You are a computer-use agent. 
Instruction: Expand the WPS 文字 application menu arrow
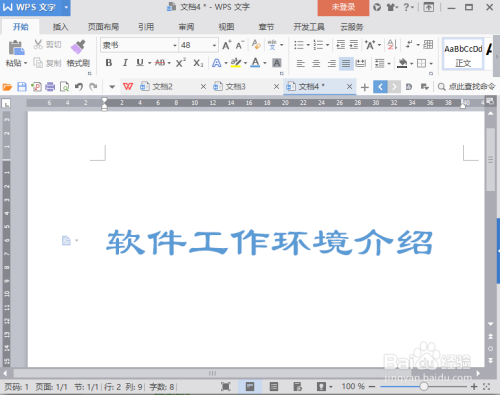point(66,7)
